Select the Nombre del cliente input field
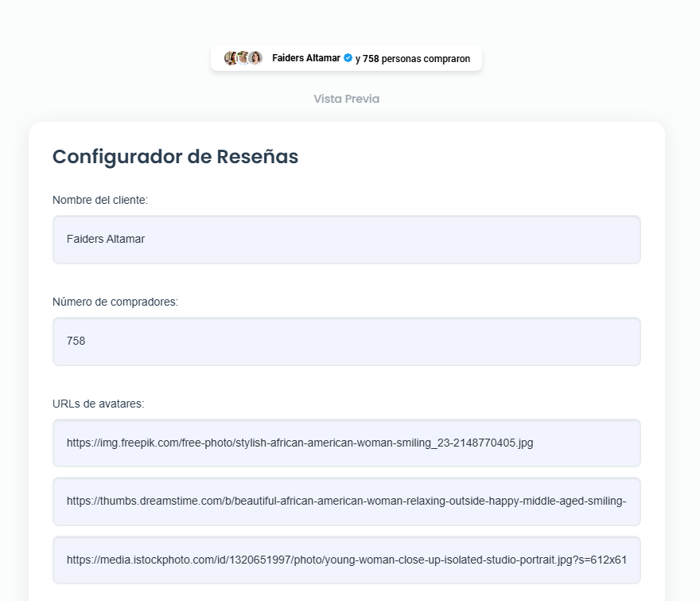Screen dimensions: 700x601 346,239
